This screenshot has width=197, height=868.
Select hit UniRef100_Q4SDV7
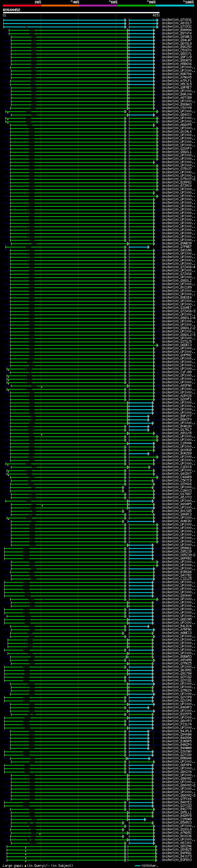coord(177,474)
